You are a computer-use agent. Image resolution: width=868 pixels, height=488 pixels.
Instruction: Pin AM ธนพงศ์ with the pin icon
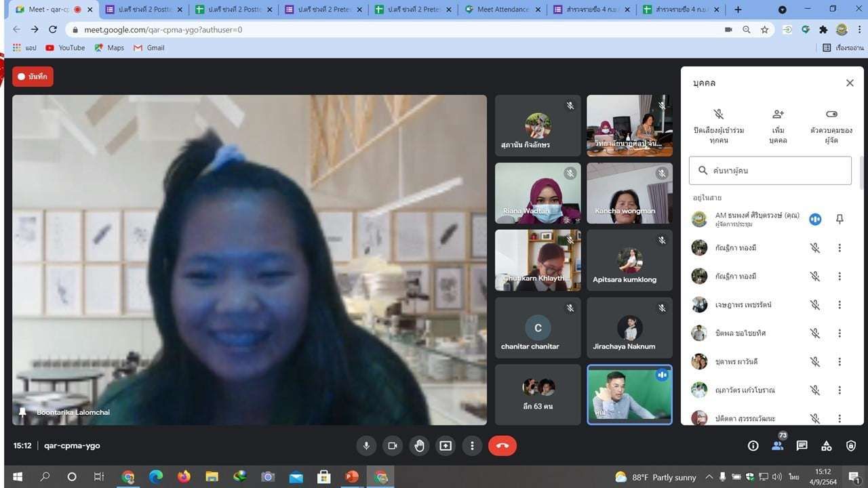click(840, 219)
